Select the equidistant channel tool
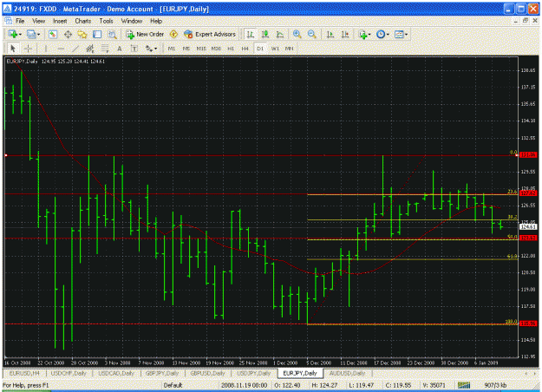Viewport: 542px width, 392px height. 90,49
